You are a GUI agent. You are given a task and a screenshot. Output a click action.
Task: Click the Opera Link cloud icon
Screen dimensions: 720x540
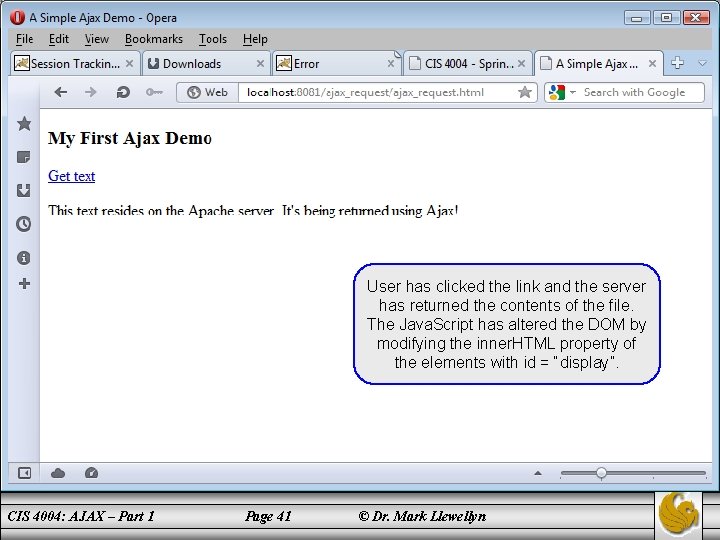tap(58, 473)
